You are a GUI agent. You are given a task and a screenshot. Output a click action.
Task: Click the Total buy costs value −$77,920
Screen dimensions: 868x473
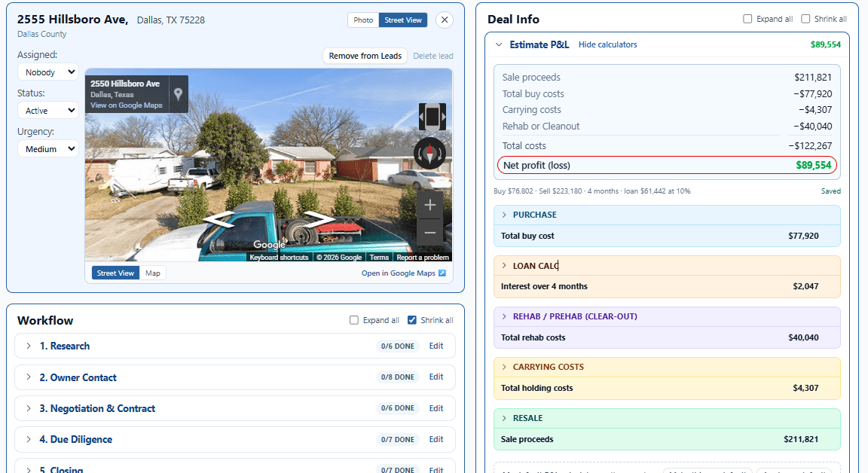pyautogui.click(x=813, y=94)
